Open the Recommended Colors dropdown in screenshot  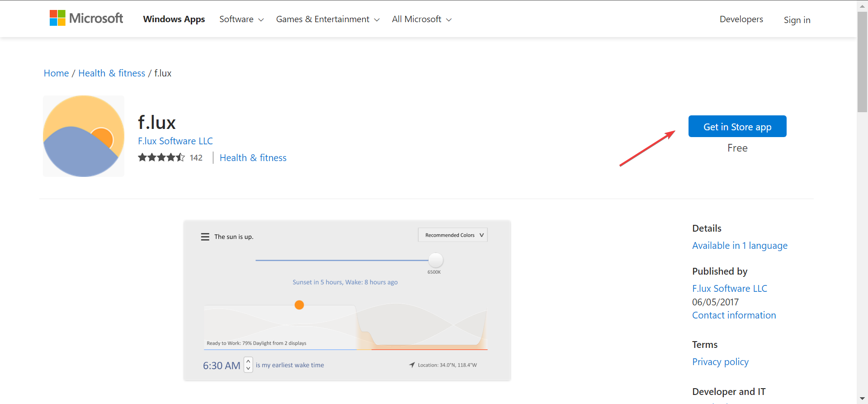point(453,235)
